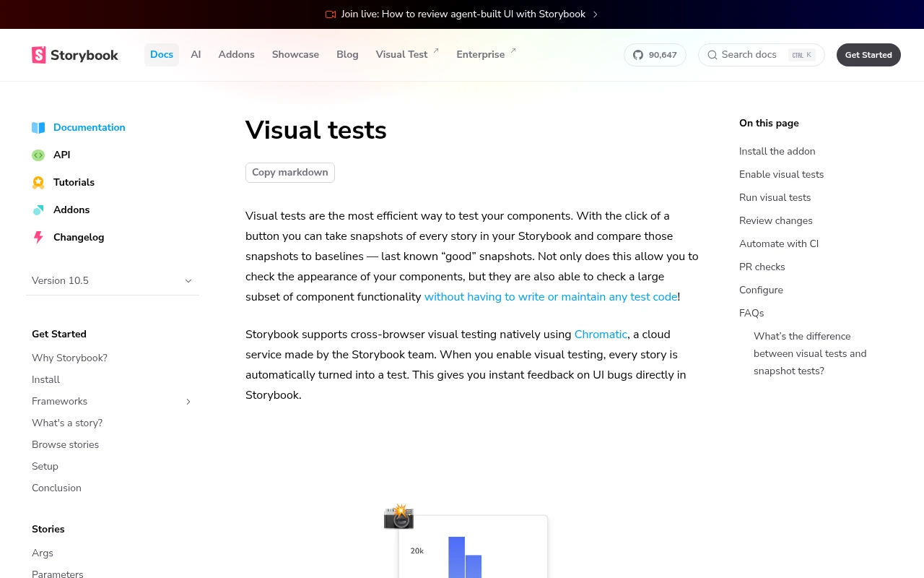The width and height of the screenshot is (924, 578).
Task: Click the chevron arrow in the top banner
Action: pyautogui.click(x=596, y=14)
